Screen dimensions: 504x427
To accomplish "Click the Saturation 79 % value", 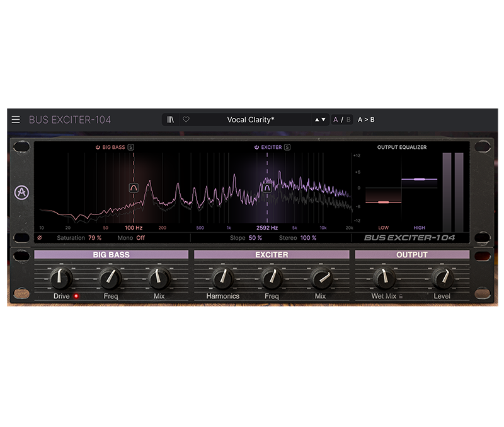I will (x=94, y=238).
